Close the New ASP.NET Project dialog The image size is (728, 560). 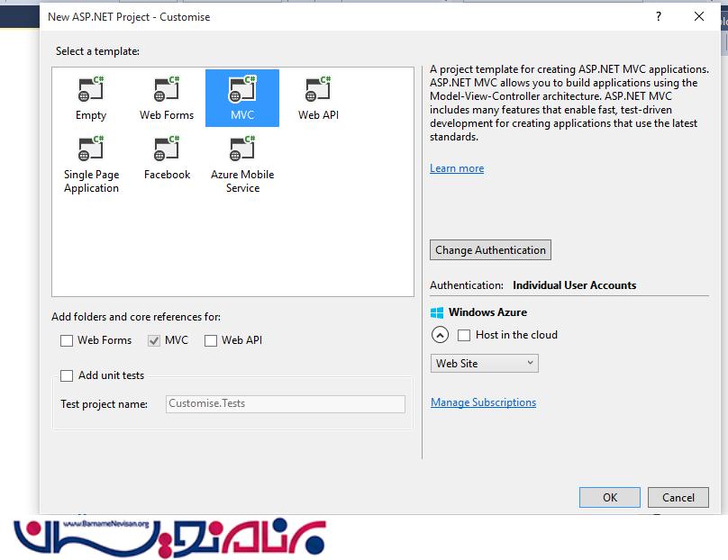click(x=699, y=17)
